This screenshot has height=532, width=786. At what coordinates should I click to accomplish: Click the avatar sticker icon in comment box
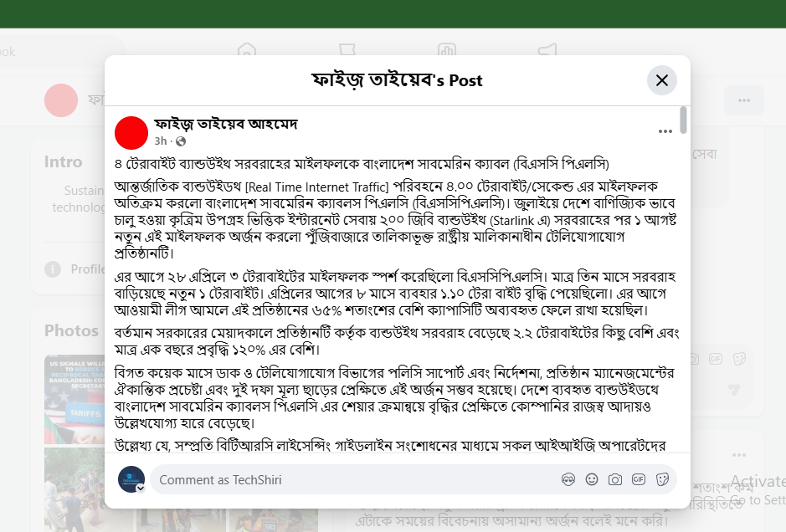(x=568, y=479)
